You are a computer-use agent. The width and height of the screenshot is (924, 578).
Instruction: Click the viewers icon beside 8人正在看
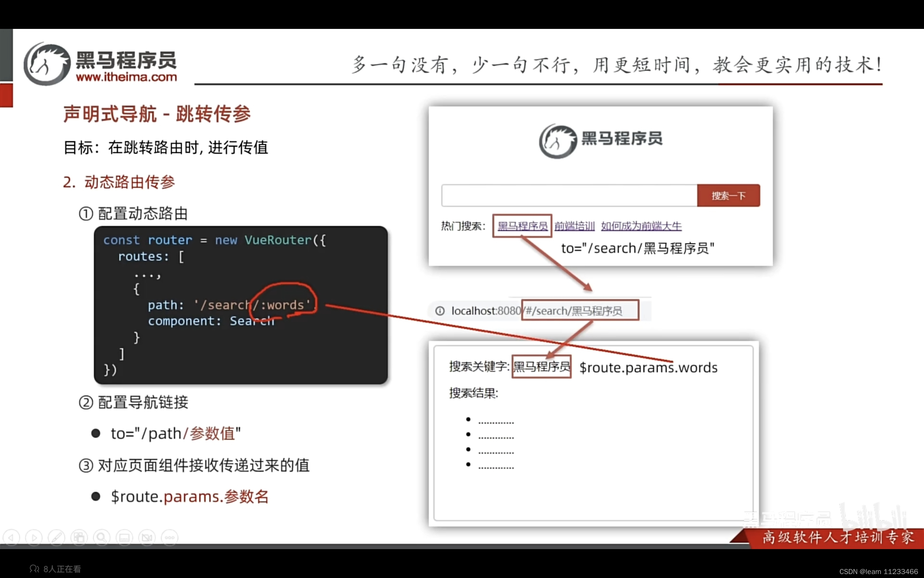point(34,569)
